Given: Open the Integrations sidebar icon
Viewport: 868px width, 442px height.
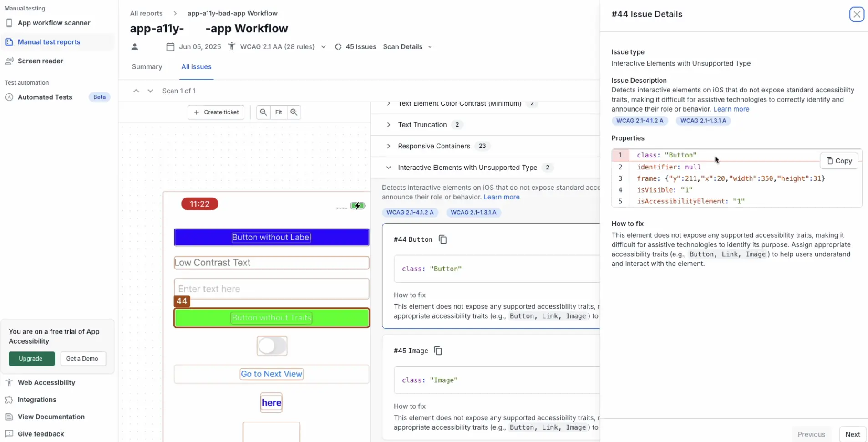Looking at the screenshot, I should pyautogui.click(x=9, y=400).
